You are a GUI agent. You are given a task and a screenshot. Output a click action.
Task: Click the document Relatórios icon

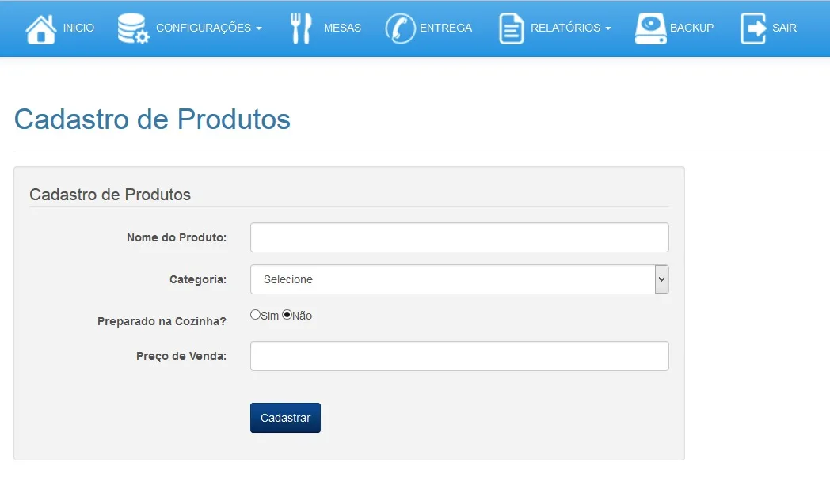512,28
